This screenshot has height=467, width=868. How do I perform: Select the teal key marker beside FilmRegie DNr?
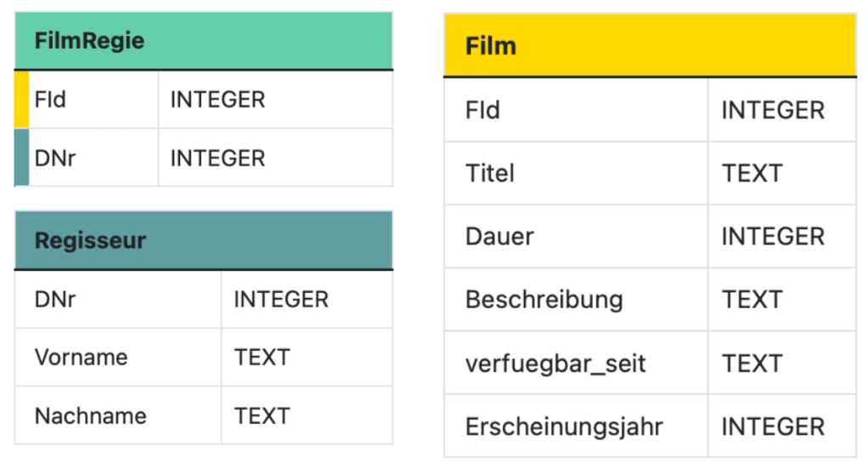coord(21,158)
